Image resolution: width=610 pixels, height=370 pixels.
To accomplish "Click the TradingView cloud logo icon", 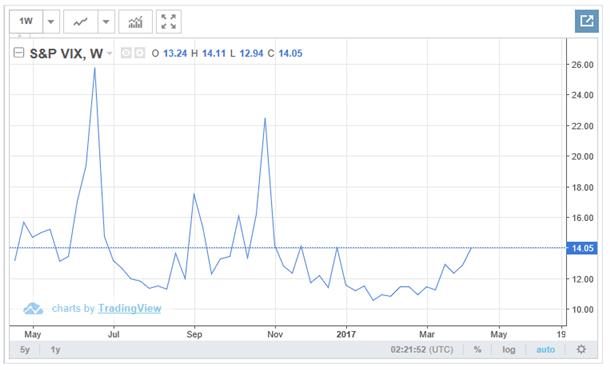I will pos(33,309).
